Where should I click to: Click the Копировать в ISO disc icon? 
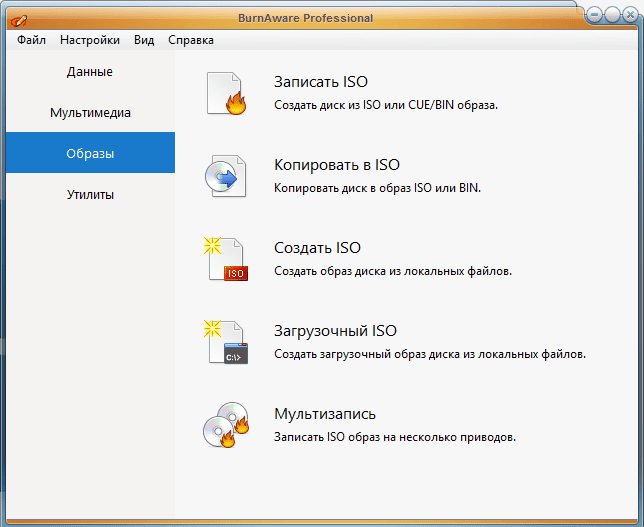coord(226,176)
